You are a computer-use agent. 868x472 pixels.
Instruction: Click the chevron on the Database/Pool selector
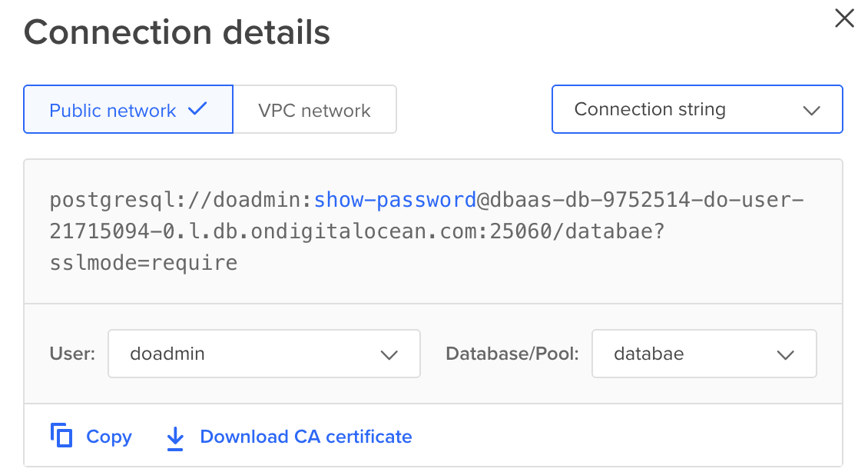785,354
